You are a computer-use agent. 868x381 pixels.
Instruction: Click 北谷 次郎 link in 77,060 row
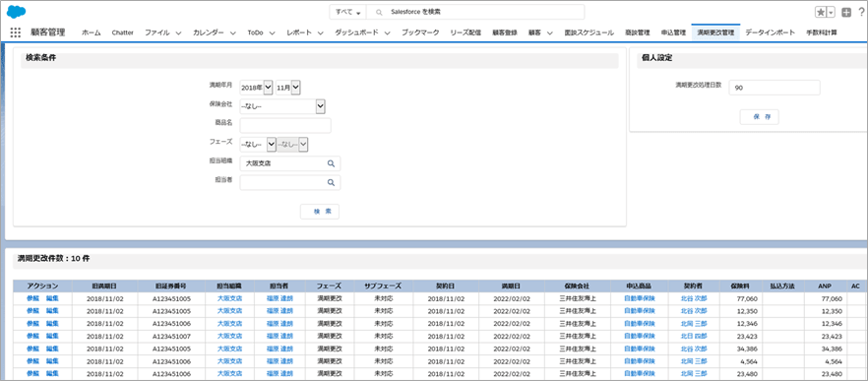pyautogui.click(x=694, y=298)
